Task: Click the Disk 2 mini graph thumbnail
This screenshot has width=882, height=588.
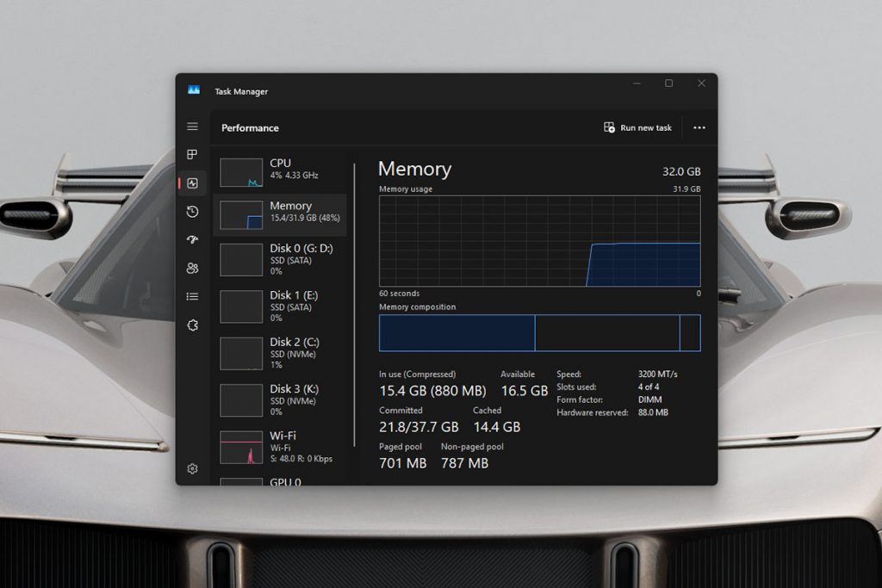Action: [241, 354]
